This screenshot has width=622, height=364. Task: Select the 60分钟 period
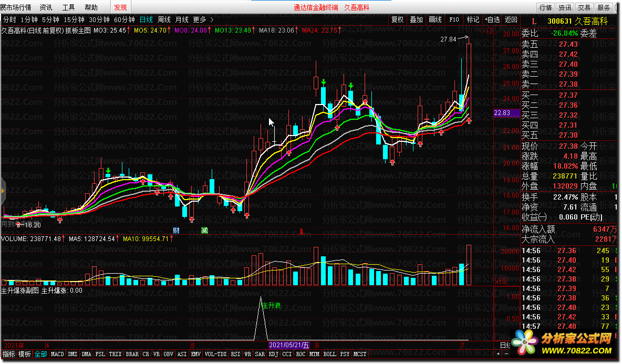tap(124, 19)
